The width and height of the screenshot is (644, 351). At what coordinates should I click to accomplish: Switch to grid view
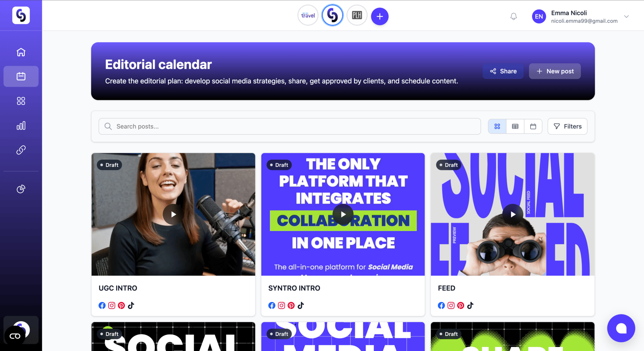[497, 126]
